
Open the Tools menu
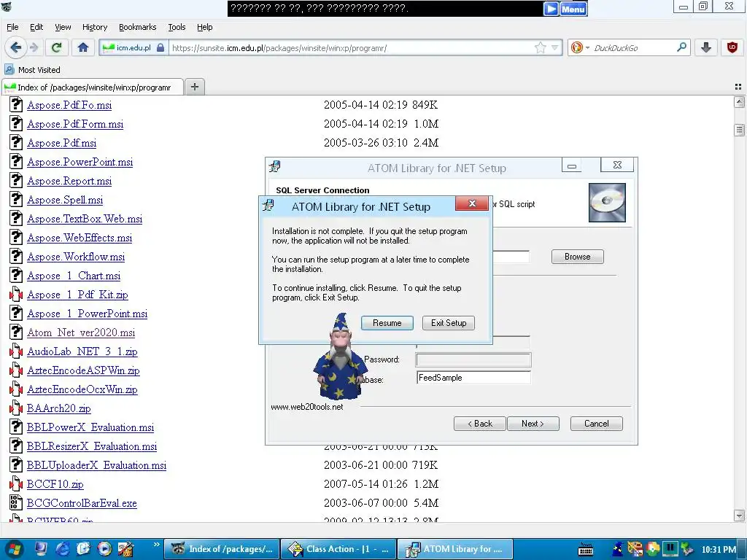click(177, 27)
